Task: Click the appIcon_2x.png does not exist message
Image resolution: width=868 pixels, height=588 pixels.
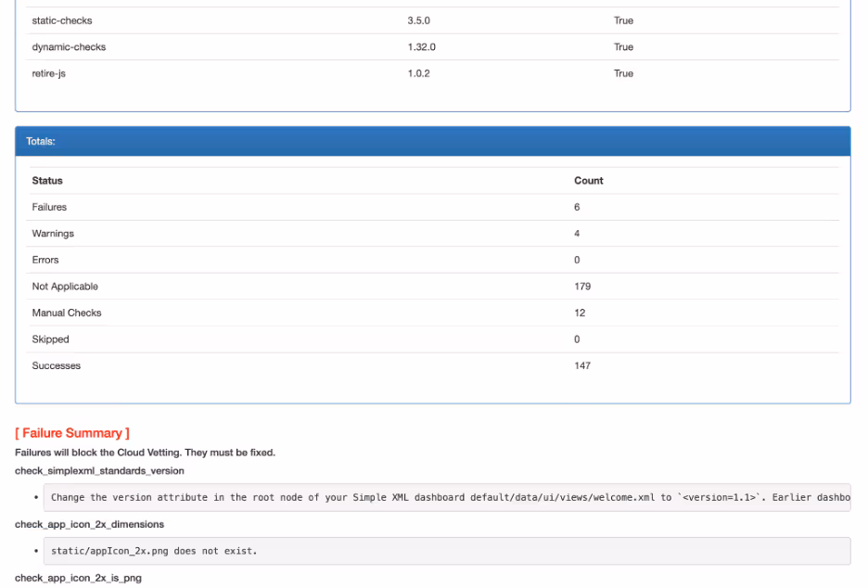Action: (154, 552)
